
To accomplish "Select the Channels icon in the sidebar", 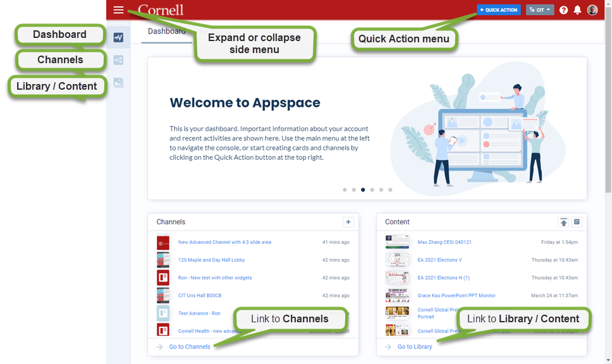I will (x=118, y=60).
